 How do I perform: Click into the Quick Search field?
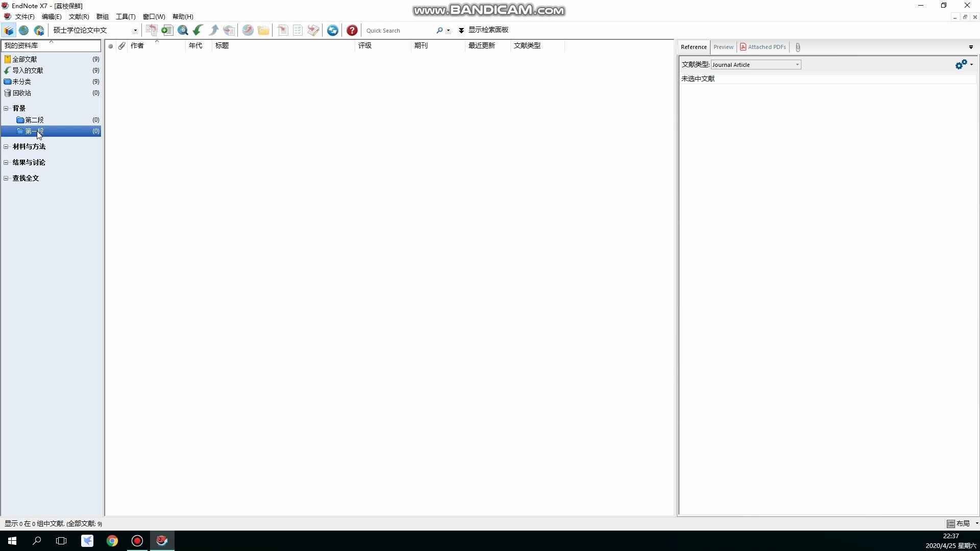[399, 31]
